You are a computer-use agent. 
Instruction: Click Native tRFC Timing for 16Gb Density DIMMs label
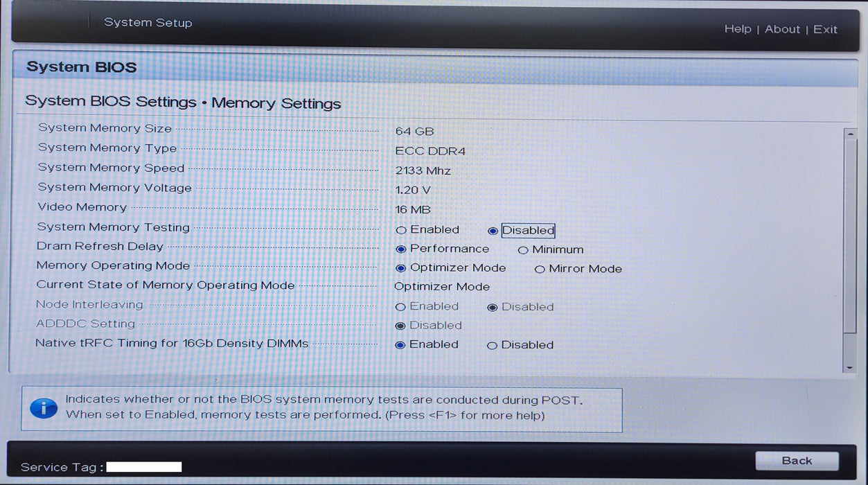pyautogui.click(x=172, y=343)
